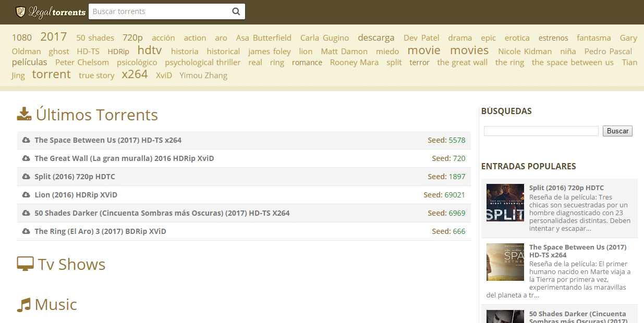Click the Legal torrents shield logo

click(x=20, y=11)
